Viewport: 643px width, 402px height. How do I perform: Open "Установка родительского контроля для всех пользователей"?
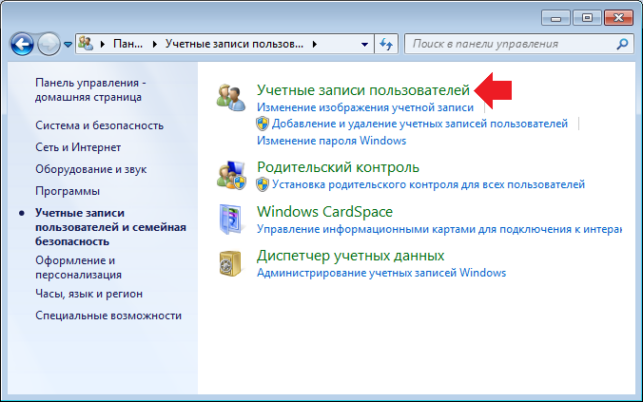tap(428, 185)
